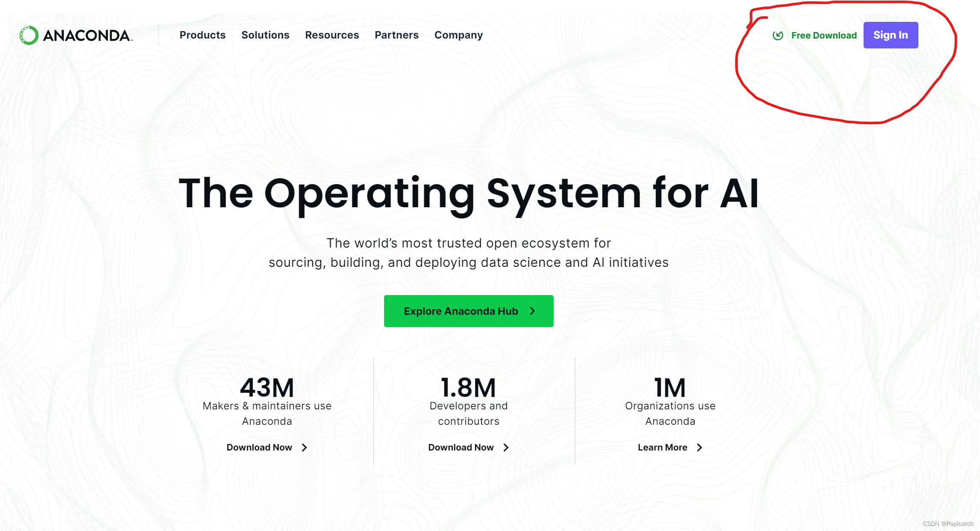Open the Company menu
Image resolution: width=980 pixels, height=531 pixels.
click(459, 35)
